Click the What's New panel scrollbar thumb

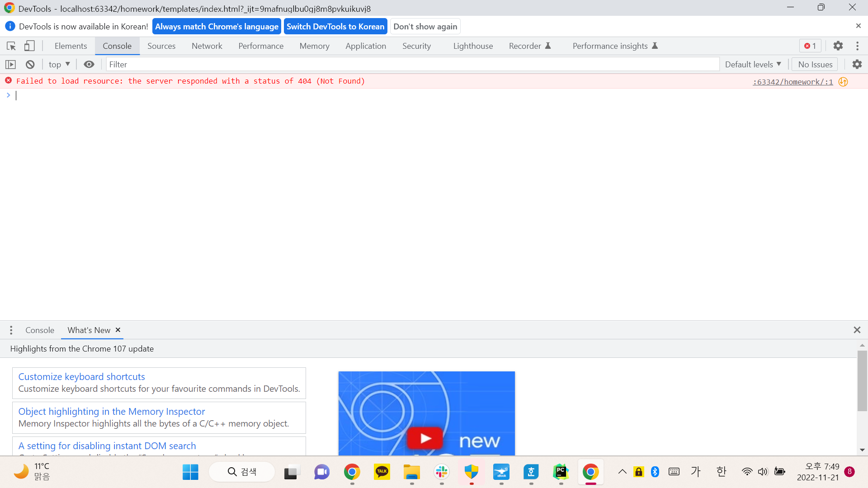click(x=862, y=381)
